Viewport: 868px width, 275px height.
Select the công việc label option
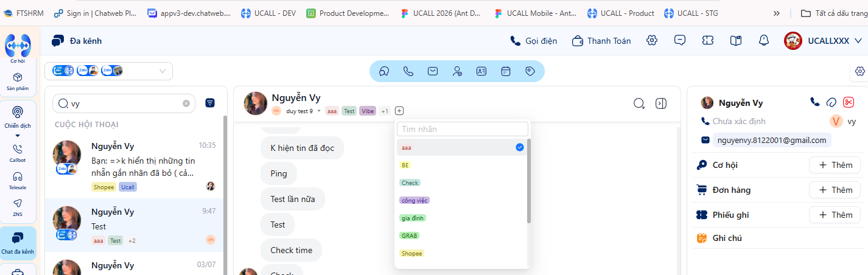[461, 200]
